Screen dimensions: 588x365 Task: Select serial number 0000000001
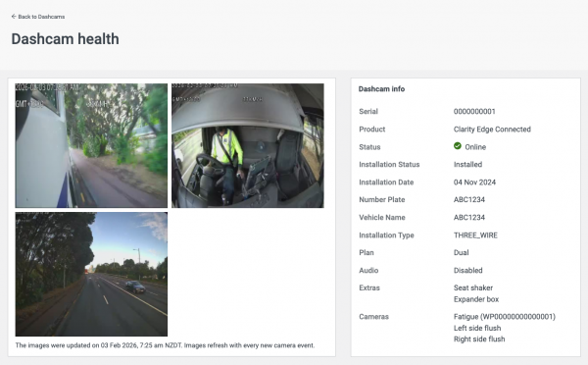click(x=474, y=112)
